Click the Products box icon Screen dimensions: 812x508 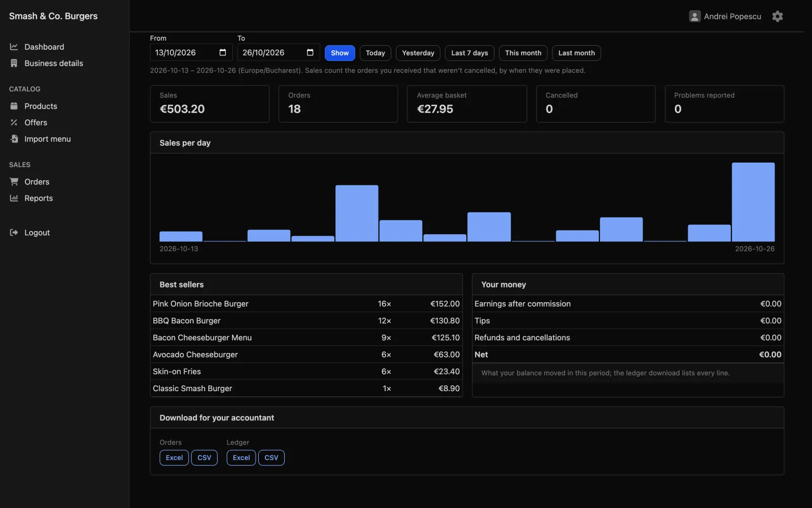[14, 106]
